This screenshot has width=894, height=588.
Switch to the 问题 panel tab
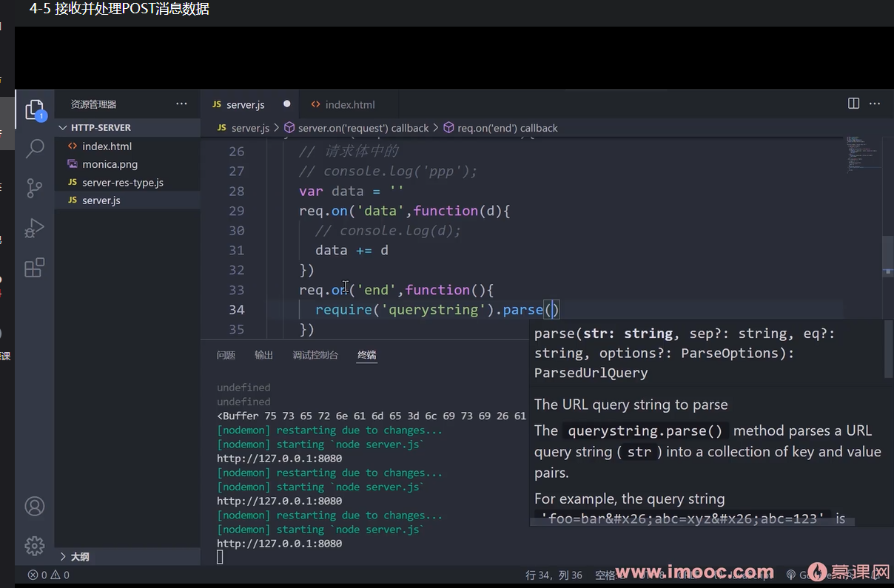(x=226, y=355)
